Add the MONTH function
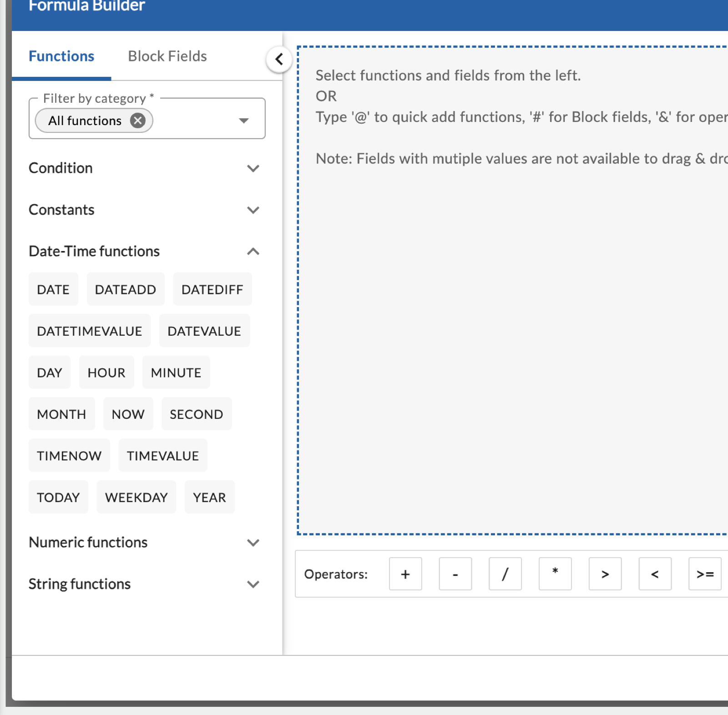The width and height of the screenshot is (728, 715). click(x=61, y=414)
